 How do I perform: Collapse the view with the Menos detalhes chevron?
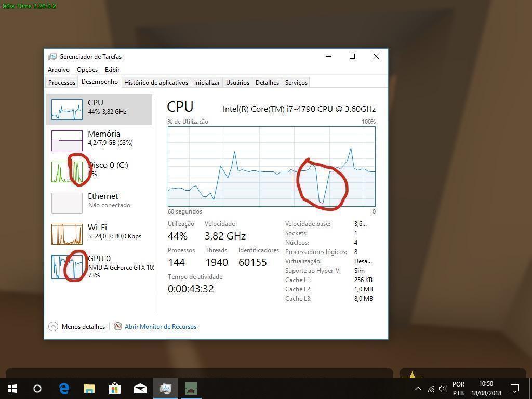[x=54, y=327]
